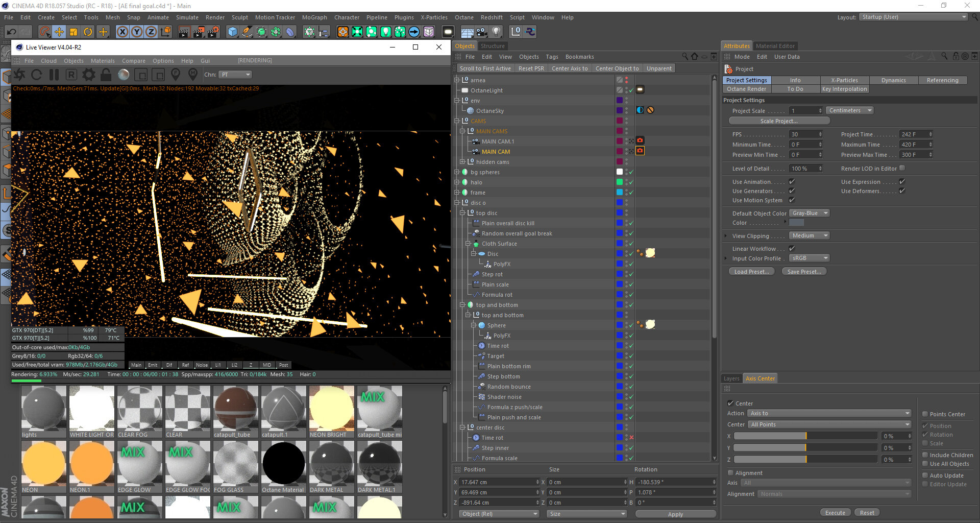980x523 pixels.
Task: Collapse the top and bottom group in Object Manager
Action: (462, 304)
